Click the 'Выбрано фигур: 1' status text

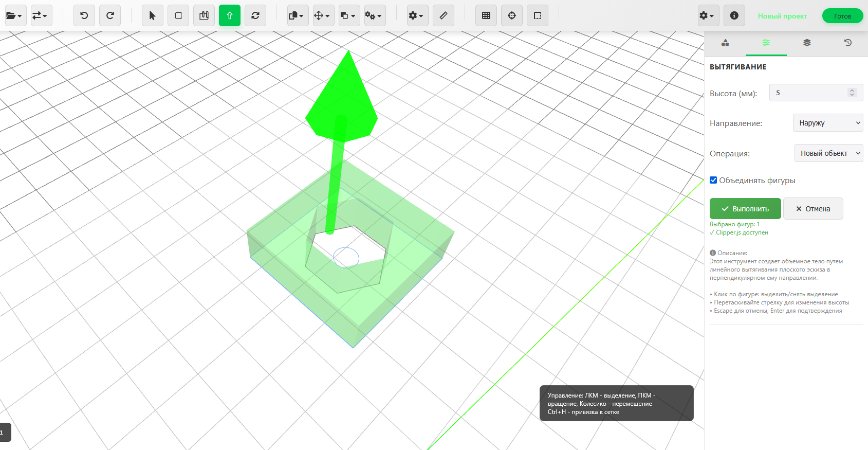click(x=734, y=224)
